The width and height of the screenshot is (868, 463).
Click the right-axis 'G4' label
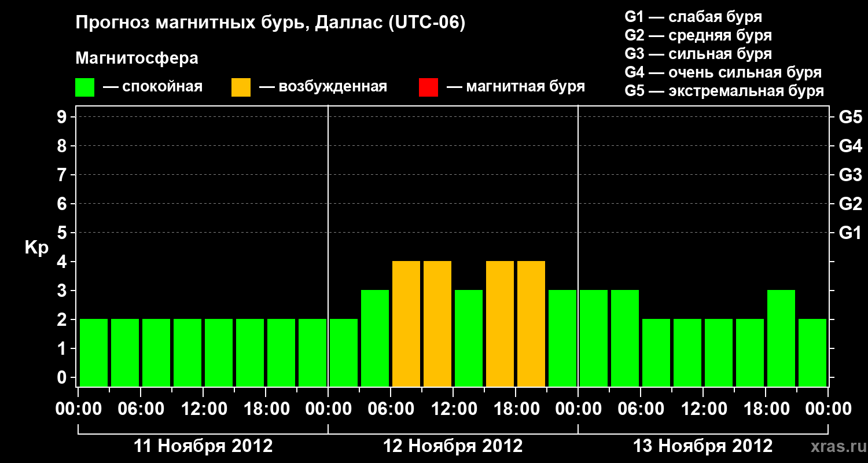850,146
